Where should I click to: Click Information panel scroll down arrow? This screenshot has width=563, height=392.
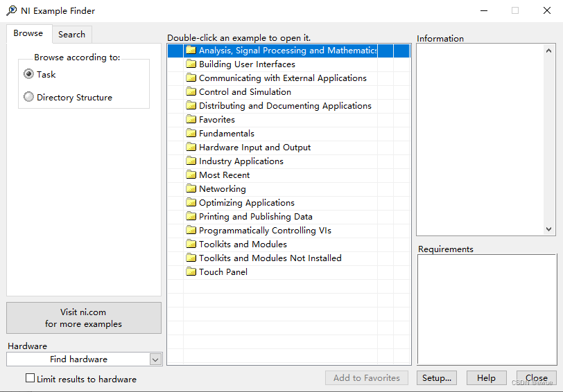pos(548,229)
